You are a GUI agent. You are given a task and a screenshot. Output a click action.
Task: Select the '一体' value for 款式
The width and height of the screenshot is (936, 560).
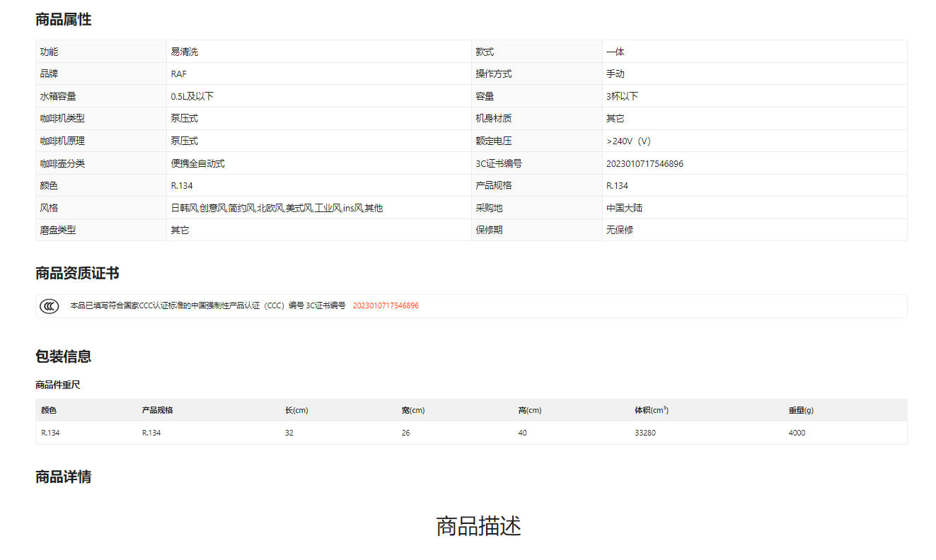coord(616,52)
